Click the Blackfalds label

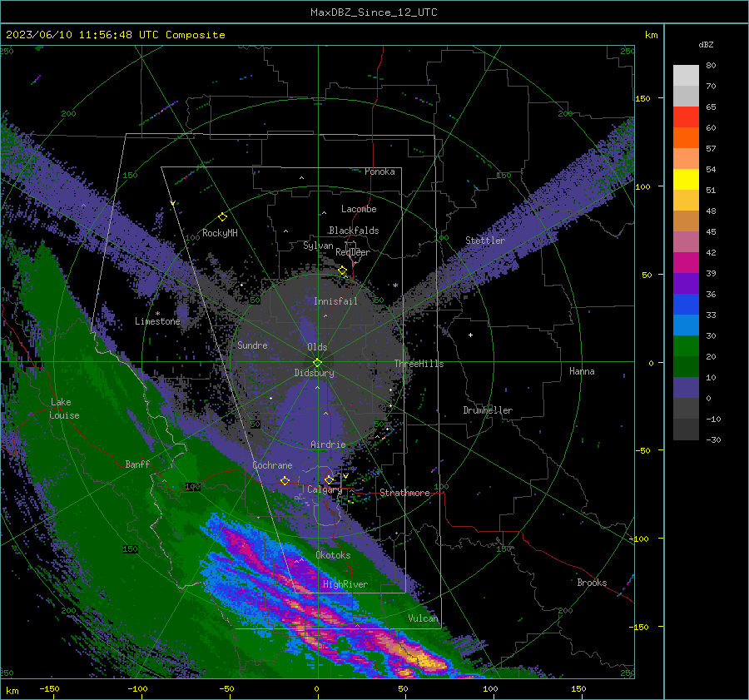pyautogui.click(x=354, y=231)
